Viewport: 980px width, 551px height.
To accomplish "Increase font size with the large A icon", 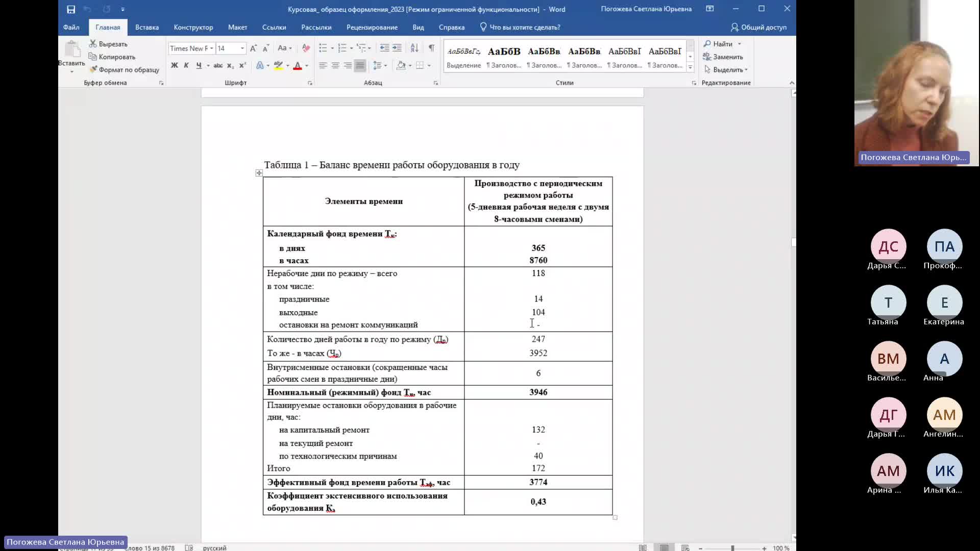I will (x=253, y=48).
